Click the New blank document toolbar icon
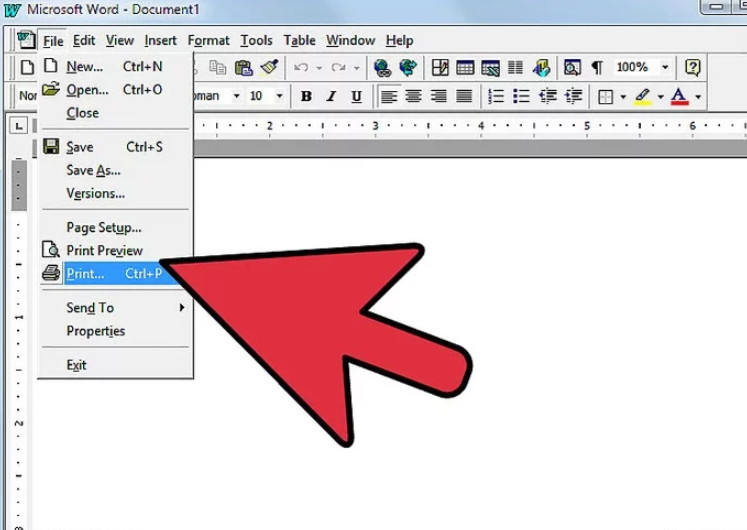The width and height of the screenshot is (747, 530). (x=27, y=67)
